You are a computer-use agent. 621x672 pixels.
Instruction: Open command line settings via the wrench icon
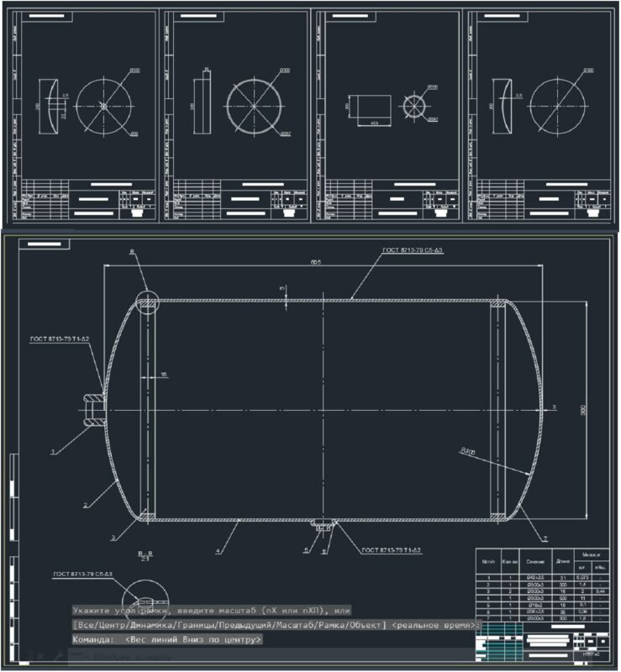58,656
